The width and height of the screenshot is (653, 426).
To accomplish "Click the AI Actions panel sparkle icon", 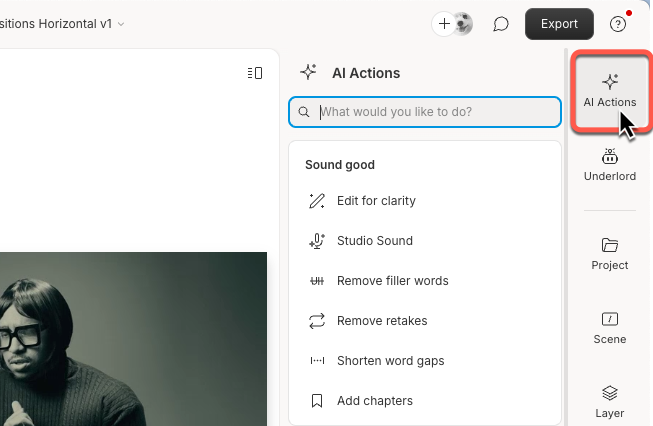I will (x=309, y=72).
